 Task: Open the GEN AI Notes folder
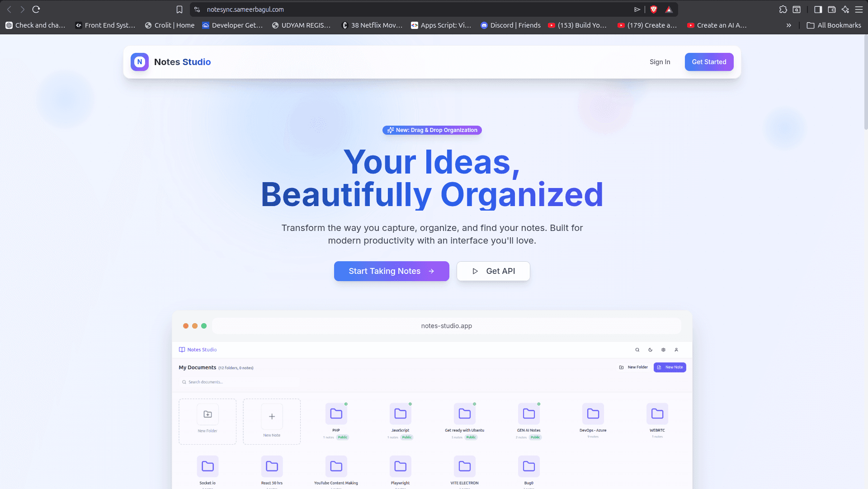coord(528,414)
